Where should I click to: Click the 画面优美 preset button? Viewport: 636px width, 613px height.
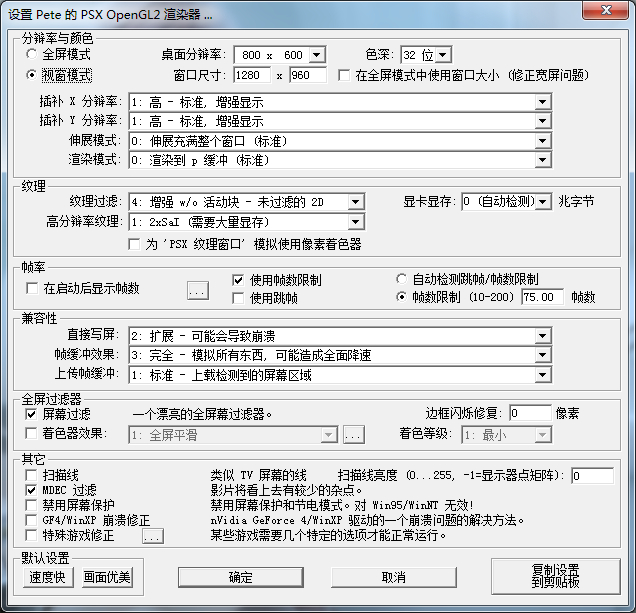click(x=107, y=577)
